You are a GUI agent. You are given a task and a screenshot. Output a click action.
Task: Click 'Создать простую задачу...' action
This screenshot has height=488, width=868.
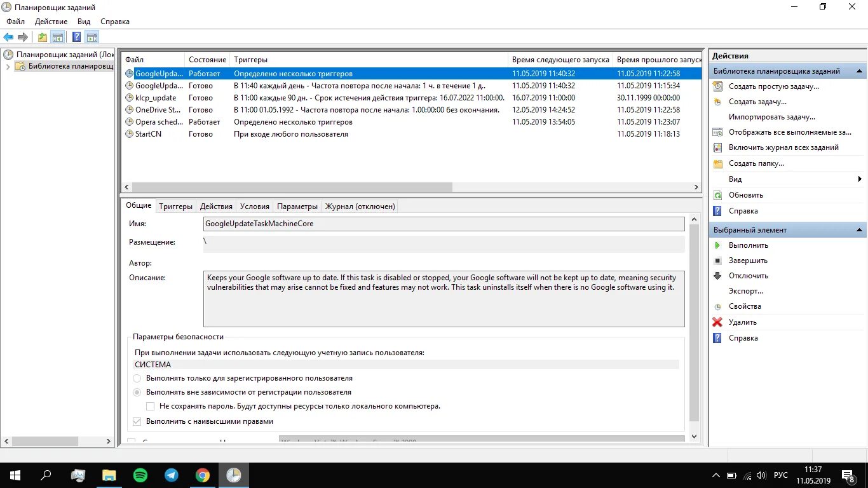(773, 86)
